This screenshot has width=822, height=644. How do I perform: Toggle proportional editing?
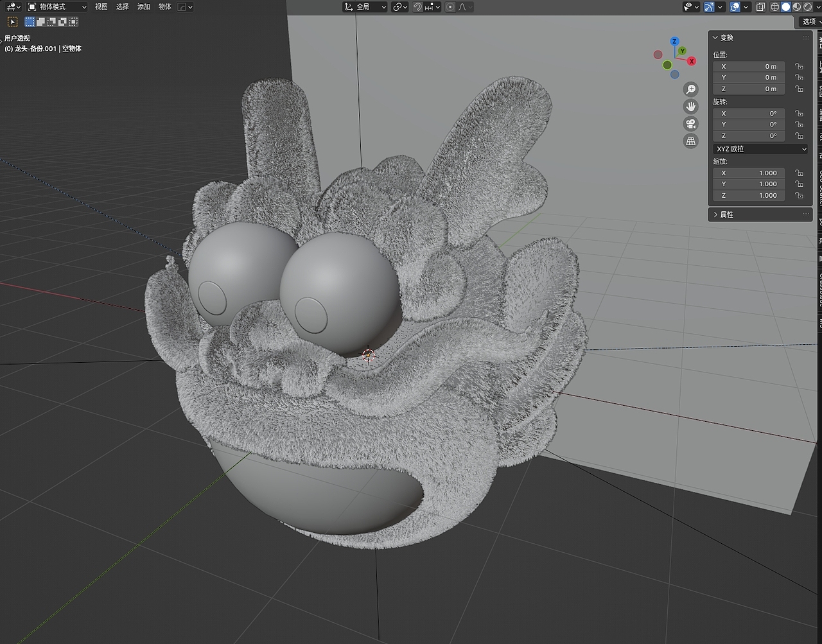click(450, 6)
